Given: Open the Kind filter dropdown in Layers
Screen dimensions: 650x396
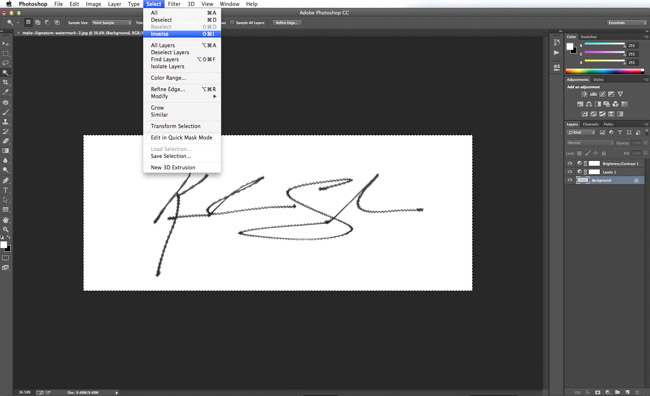Looking at the screenshot, I should tap(581, 132).
